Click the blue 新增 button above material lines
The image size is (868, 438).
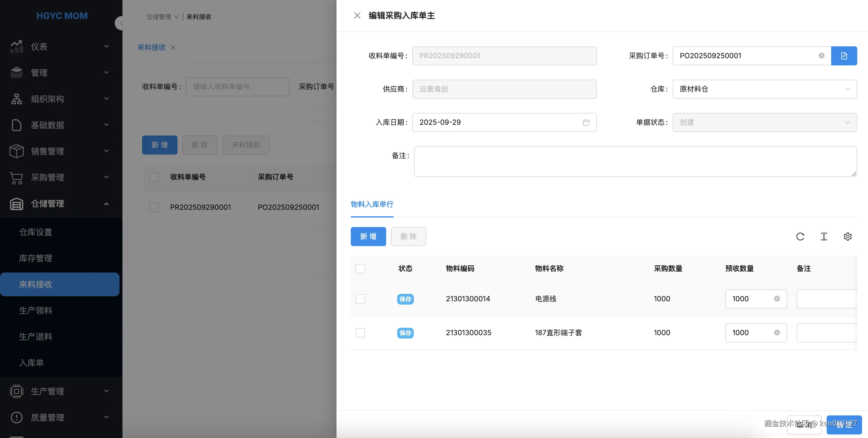[368, 237]
